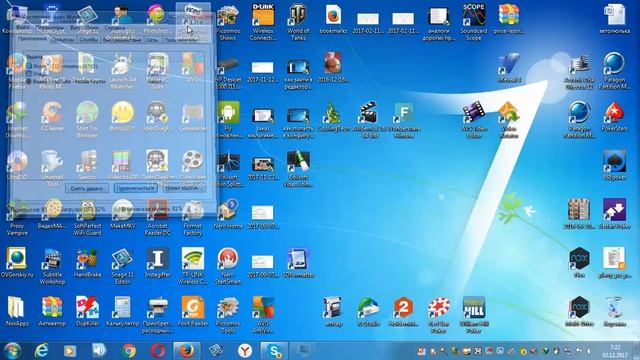Open Picosmos Shows desktop icon
Screen dimensions: 640x360
pos(228,22)
